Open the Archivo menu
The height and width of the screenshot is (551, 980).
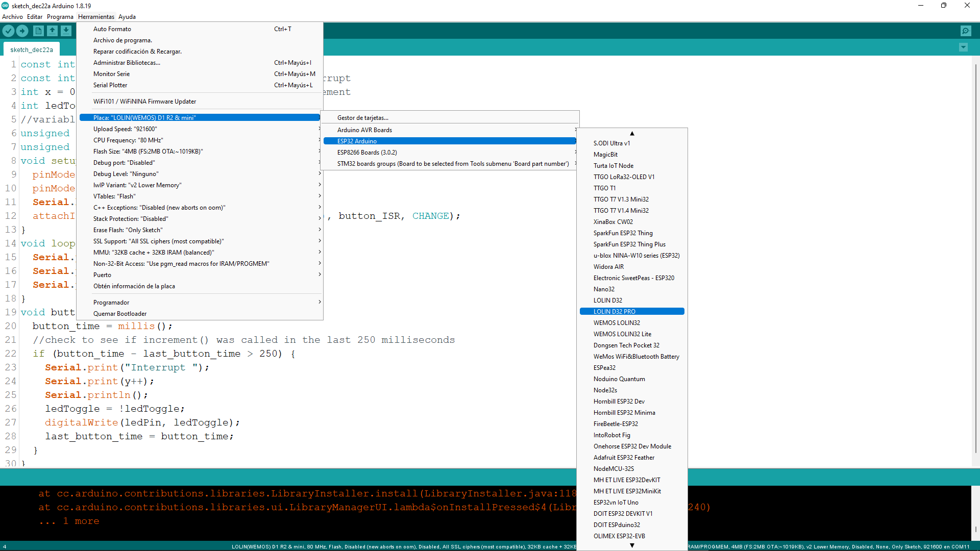[12, 17]
